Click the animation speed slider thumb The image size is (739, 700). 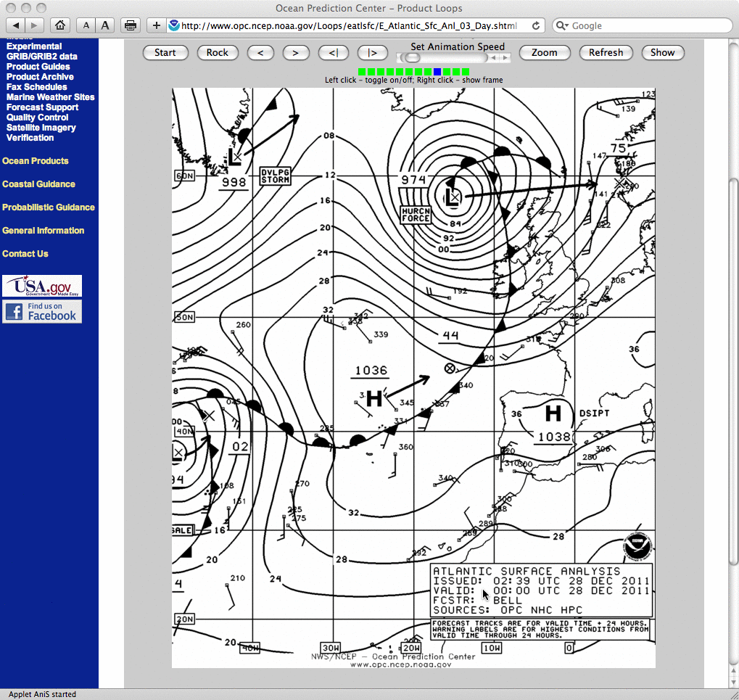(x=413, y=57)
